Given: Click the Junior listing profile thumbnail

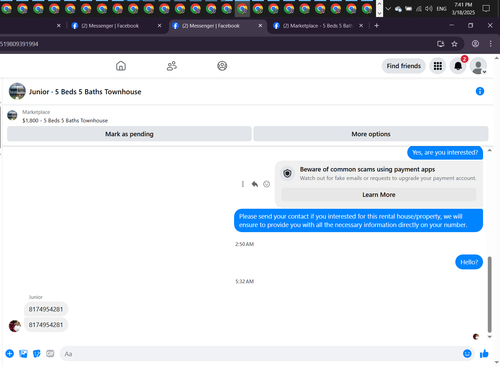Looking at the screenshot, I should coord(17,91).
